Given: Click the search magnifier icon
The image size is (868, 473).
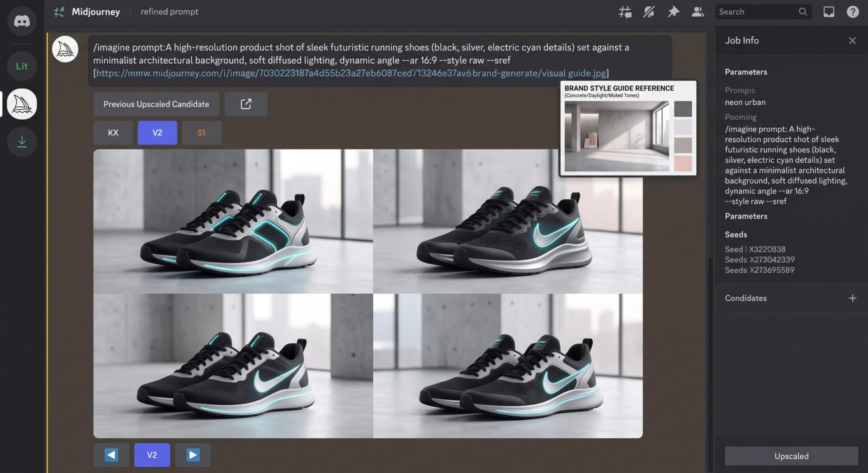Looking at the screenshot, I should (802, 12).
